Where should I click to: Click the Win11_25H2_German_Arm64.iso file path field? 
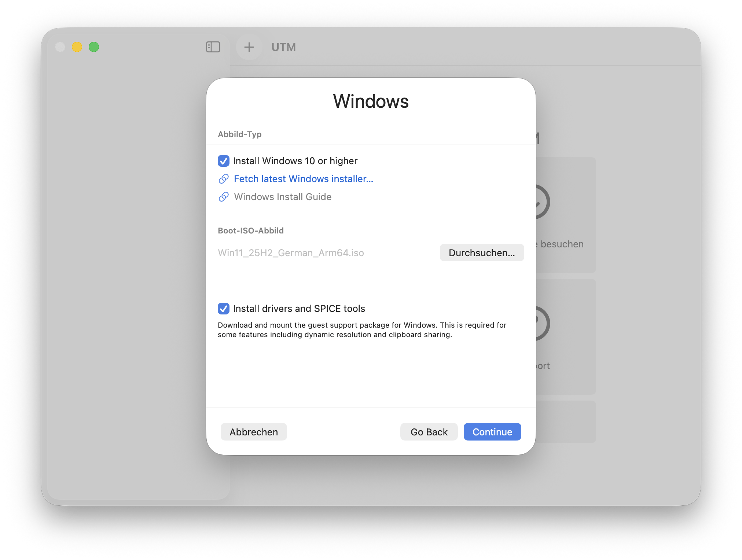coord(291,253)
